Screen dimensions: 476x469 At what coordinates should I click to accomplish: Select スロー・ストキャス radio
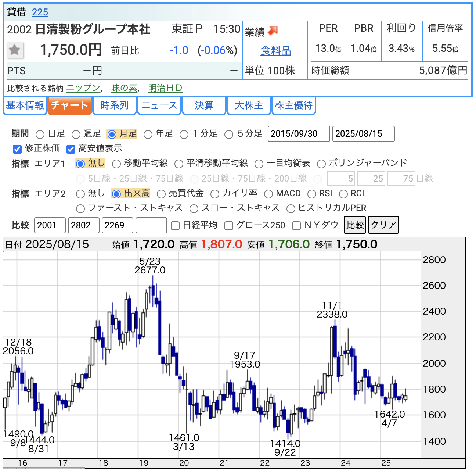[x=194, y=209]
